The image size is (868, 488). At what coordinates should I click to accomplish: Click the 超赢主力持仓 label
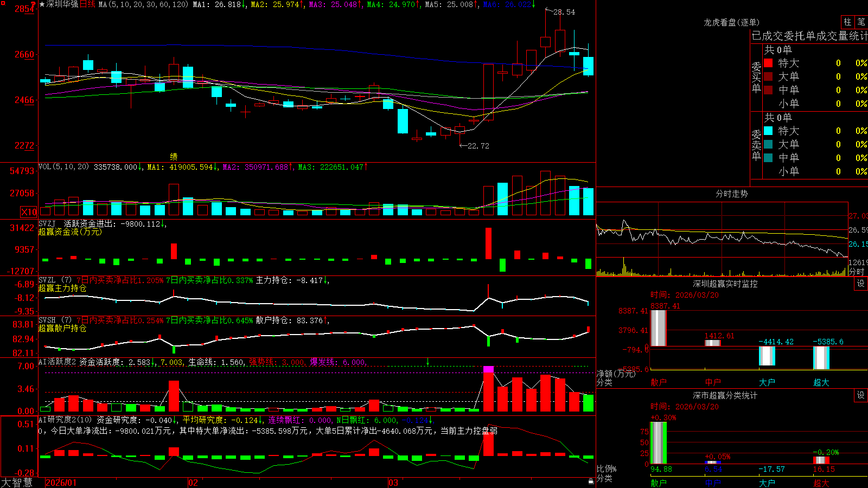pos(62,288)
